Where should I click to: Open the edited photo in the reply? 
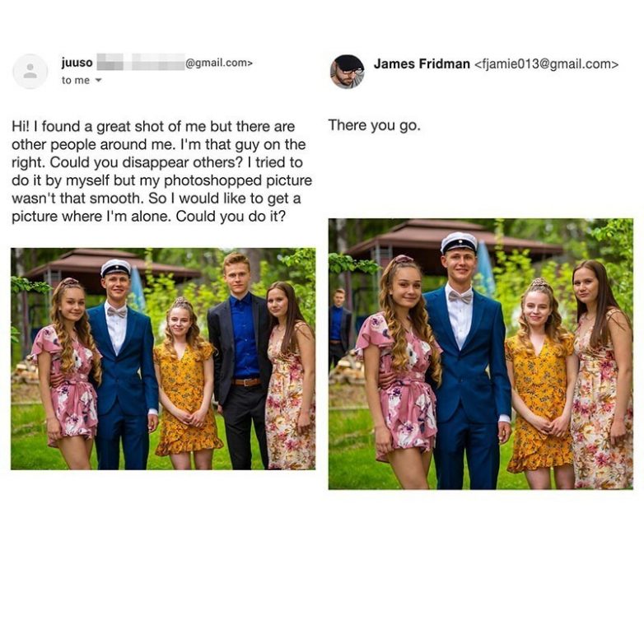481,353
